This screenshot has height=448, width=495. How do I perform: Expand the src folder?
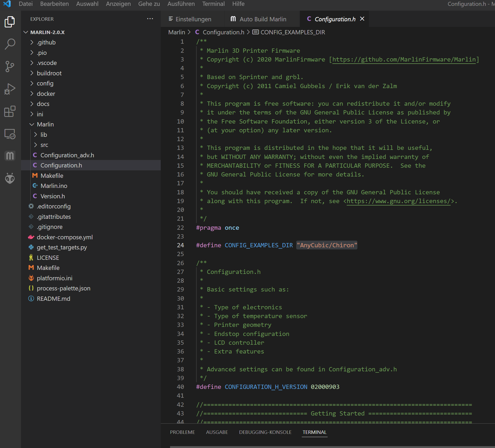pos(44,145)
